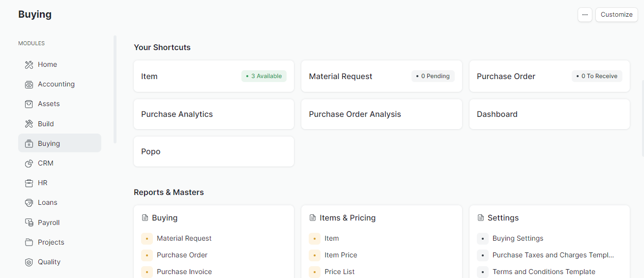Open Buying Settings link
Viewport: 644px width, 278px height.
coord(518,238)
